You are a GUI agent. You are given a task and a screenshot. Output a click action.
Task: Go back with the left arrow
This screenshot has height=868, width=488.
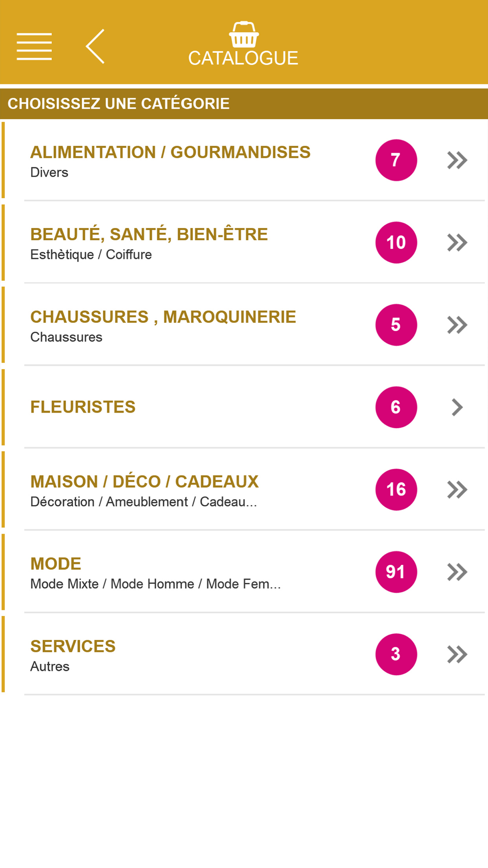95,46
